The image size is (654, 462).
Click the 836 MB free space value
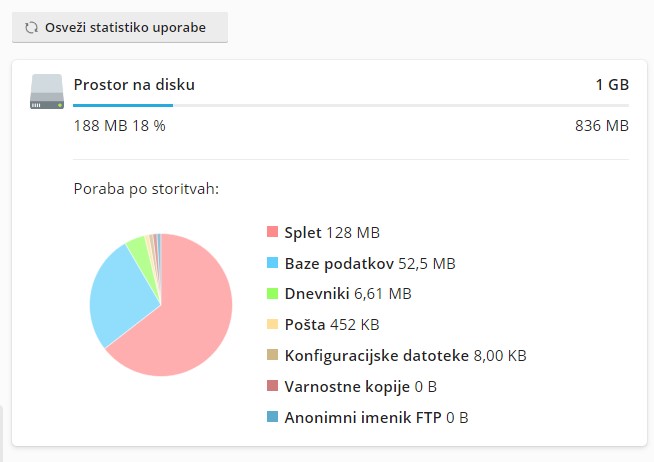(x=602, y=126)
